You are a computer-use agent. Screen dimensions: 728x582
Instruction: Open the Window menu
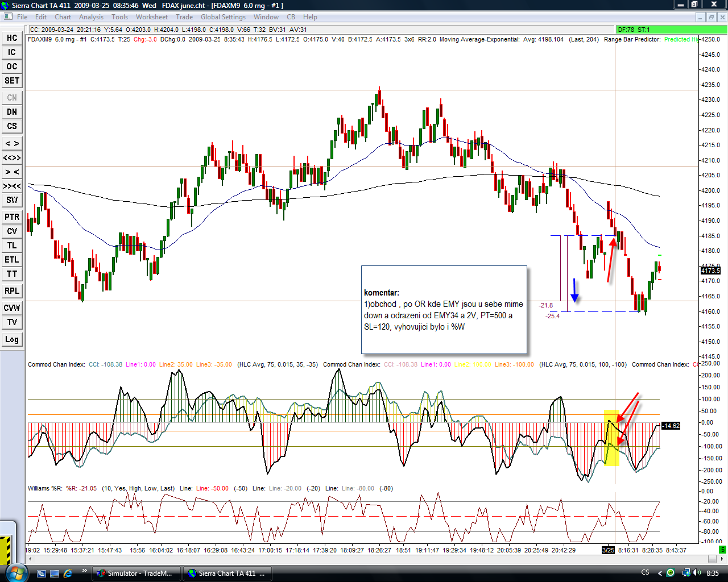point(266,17)
